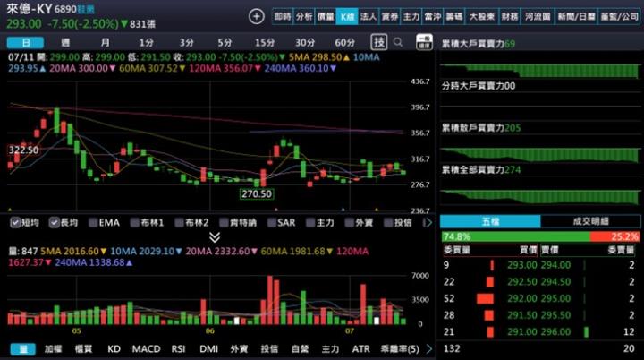Switch sub-chart to 自營 dealer
The width and height of the screenshot is (644, 360).
pos(300,349)
